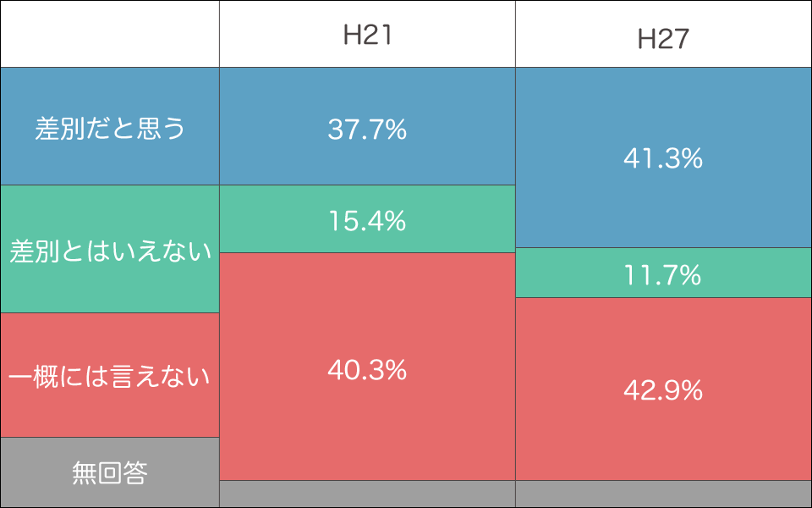Select the green 差別とはいえない legend cell

click(x=110, y=250)
